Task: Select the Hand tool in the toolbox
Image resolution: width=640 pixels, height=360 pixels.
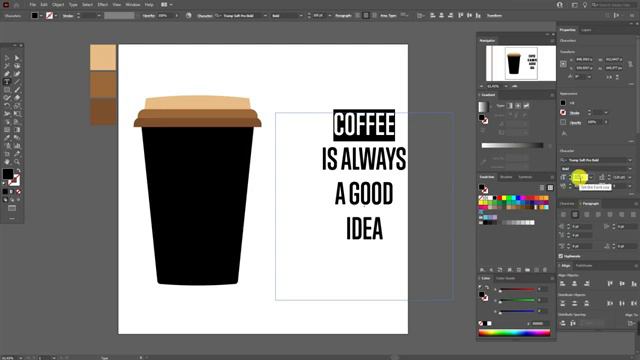Action: 7,162
